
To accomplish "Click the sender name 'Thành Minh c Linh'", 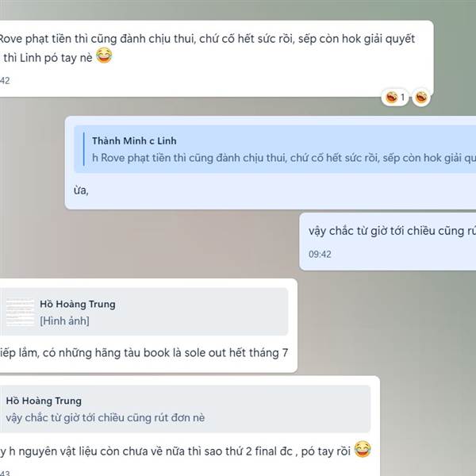I will point(134,141).
